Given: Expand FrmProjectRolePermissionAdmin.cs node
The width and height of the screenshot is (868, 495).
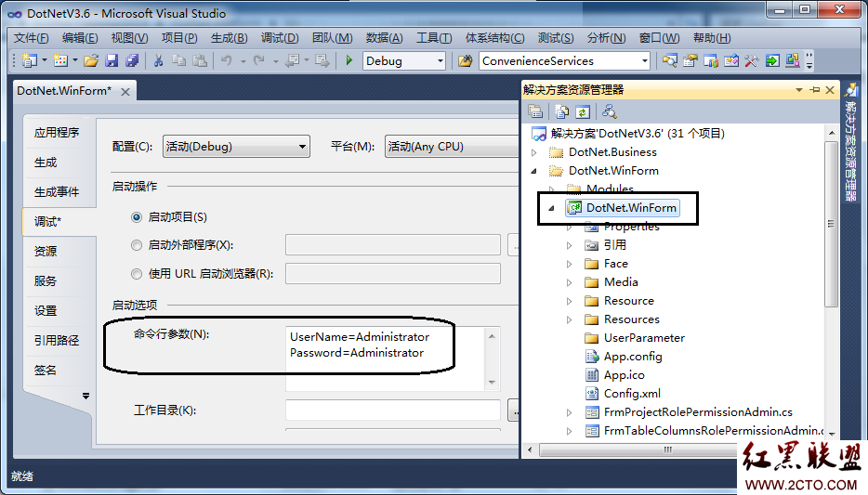Looking at the screenshot, I should [569, 412].
